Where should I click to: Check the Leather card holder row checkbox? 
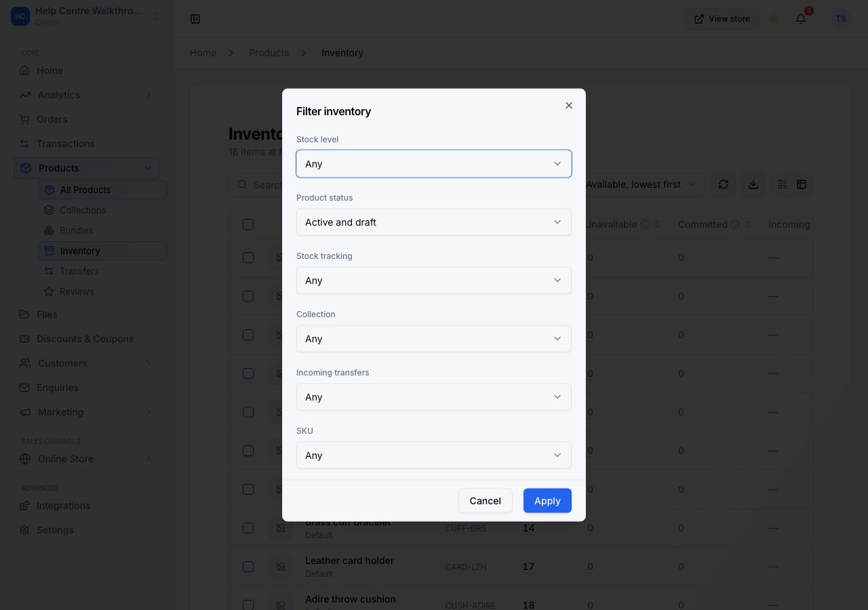point(248,567)
